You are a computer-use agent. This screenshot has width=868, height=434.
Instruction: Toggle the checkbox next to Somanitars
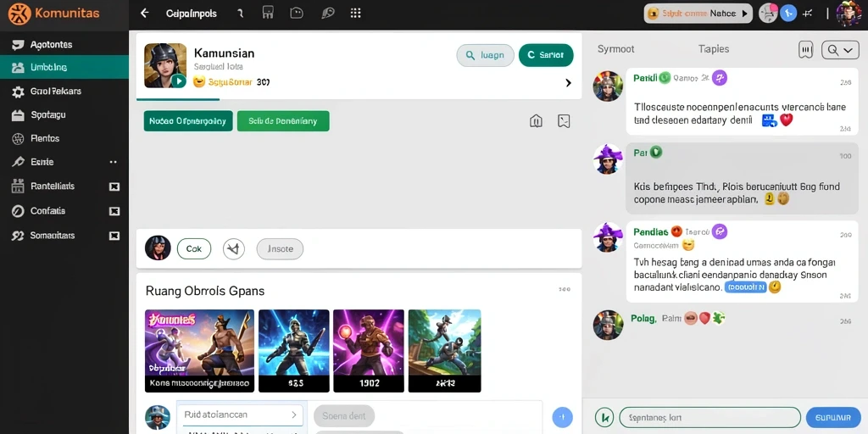tap(114, 236)
